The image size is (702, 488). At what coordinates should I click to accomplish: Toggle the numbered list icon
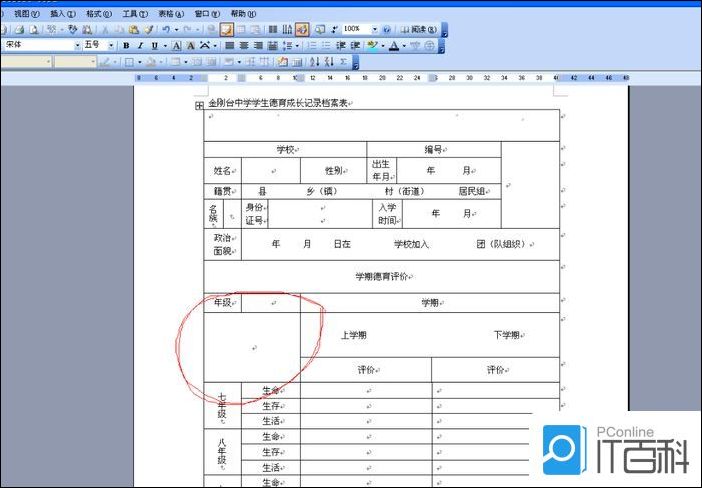(312, 45)
